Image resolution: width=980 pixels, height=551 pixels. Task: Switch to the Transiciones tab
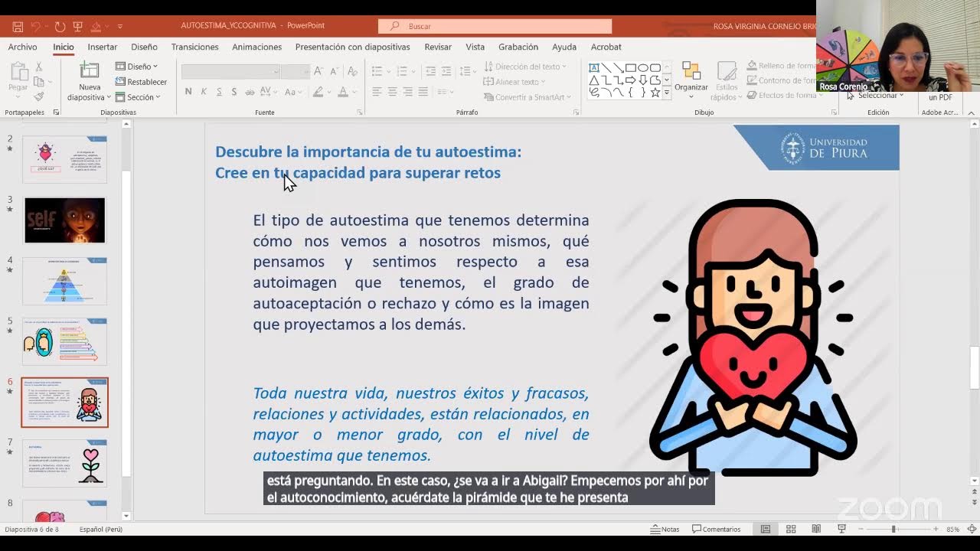coord(194,47)
